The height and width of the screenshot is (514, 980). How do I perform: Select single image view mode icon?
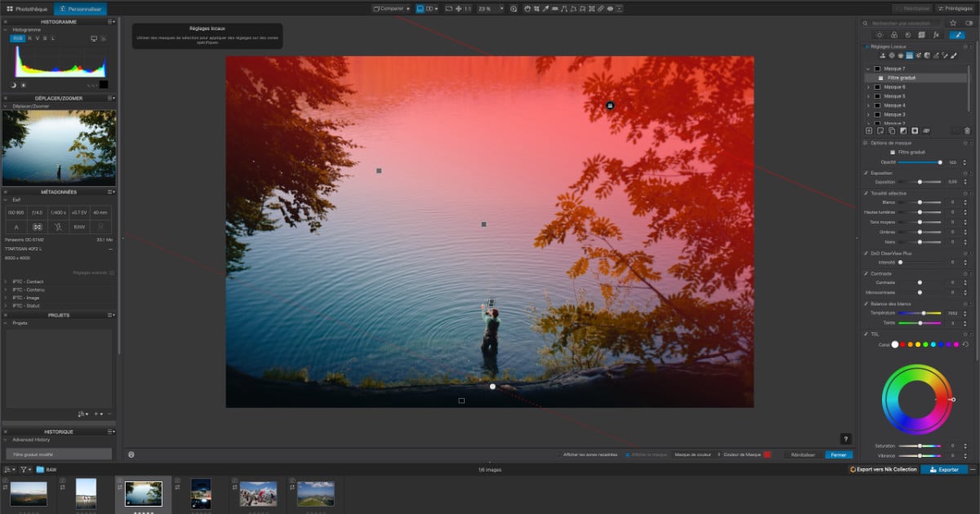point(420,8)
